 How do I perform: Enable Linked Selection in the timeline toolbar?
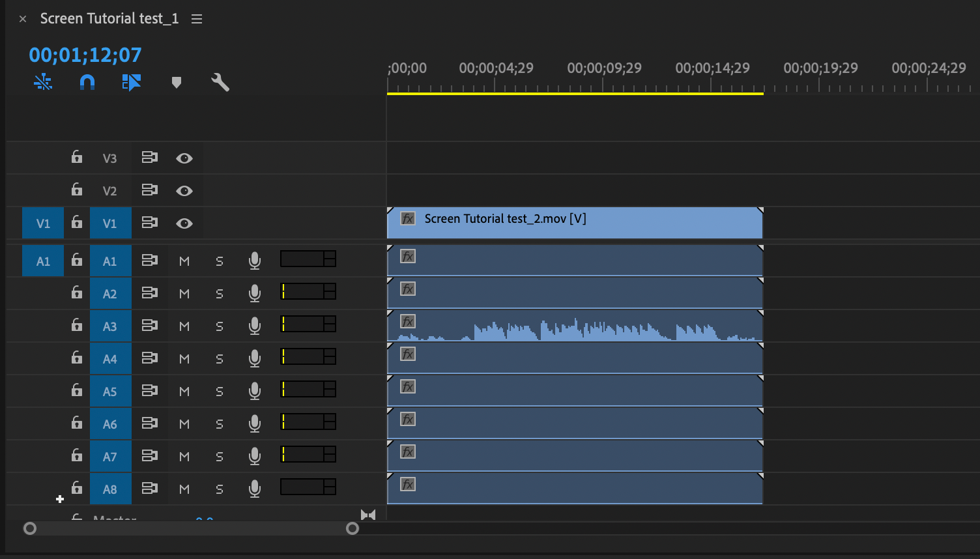click(42, 82)
